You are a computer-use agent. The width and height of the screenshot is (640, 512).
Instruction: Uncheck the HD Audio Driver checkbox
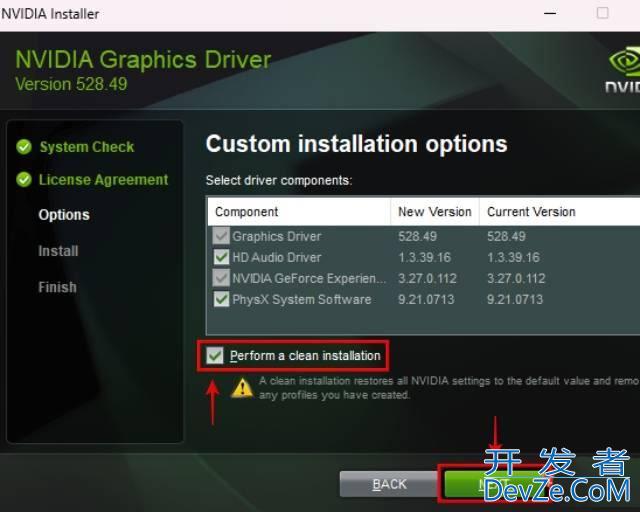coord(221,257)
